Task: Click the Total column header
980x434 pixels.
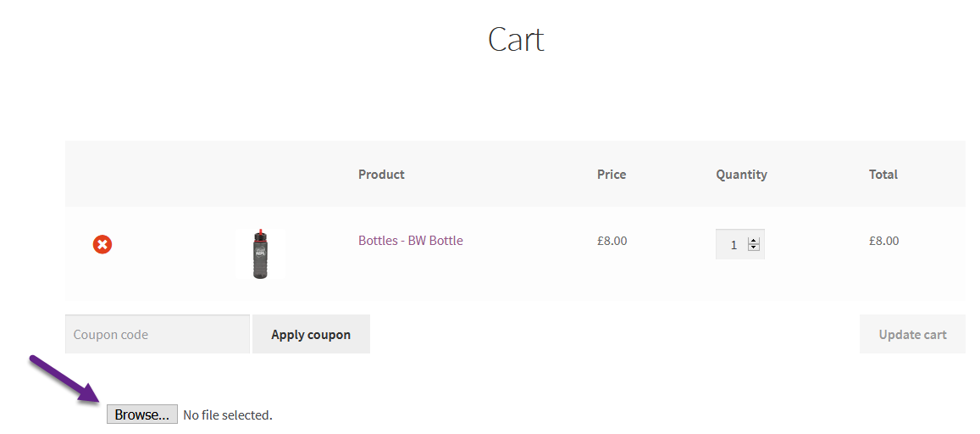Action: (883, 175)
